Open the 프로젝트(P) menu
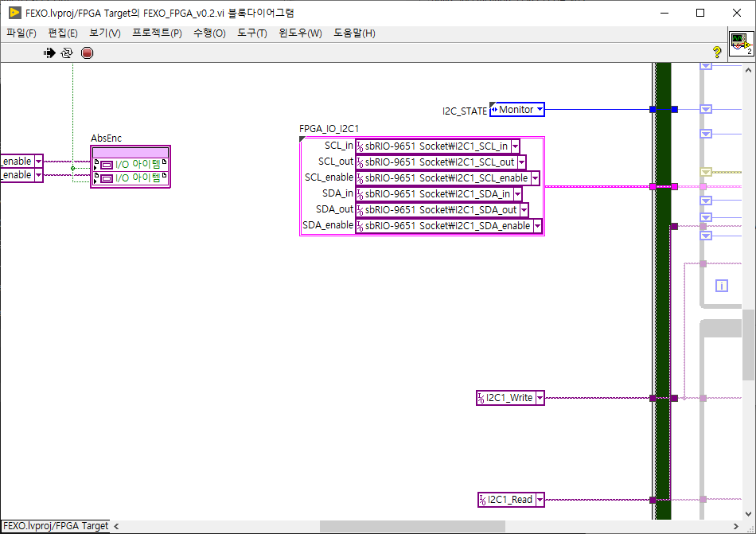Viewport: 756px width, 534px height. click(157, 33)
